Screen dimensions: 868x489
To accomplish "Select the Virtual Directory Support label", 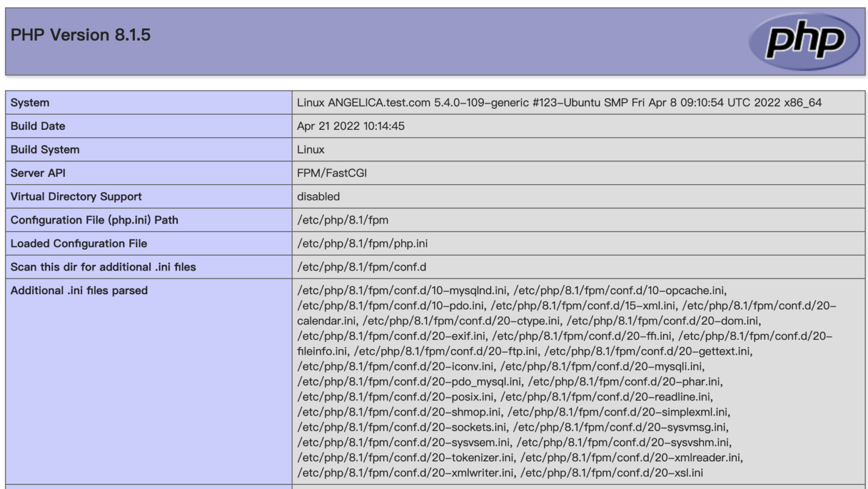I will coord(76,197).
